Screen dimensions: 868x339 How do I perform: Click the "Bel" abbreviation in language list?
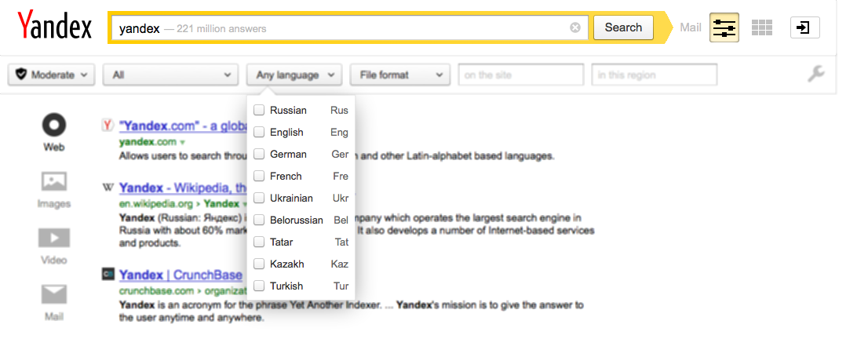tap(341, 220)
